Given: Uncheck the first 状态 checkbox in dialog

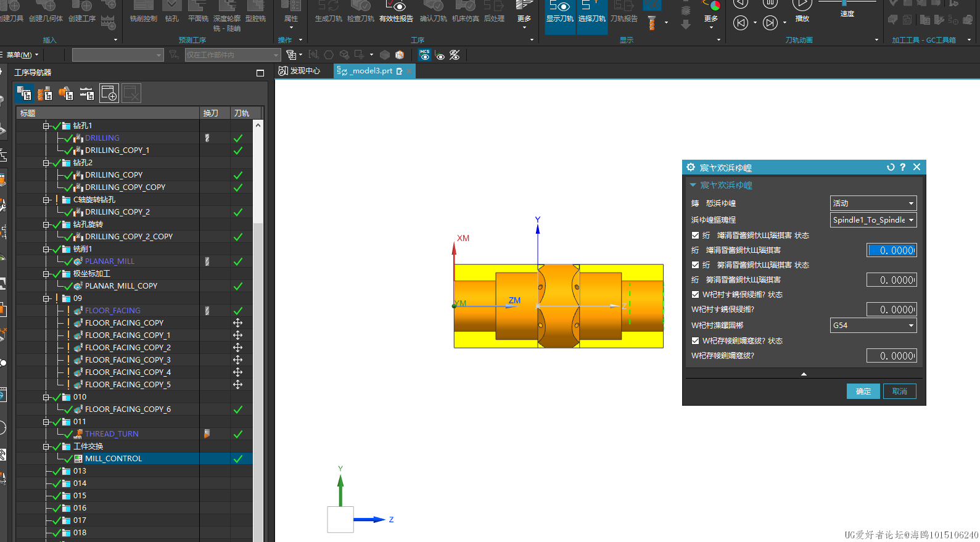Looking at the screenshot, I should click(695, 236).
